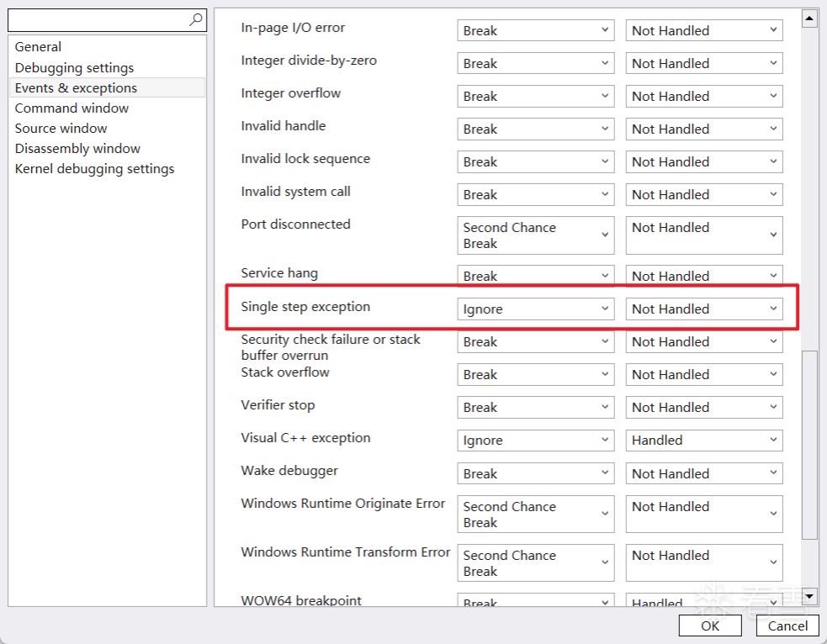This screenshot has height=644, width=827.
Task: Select General settings category
Action: (38, 47)
